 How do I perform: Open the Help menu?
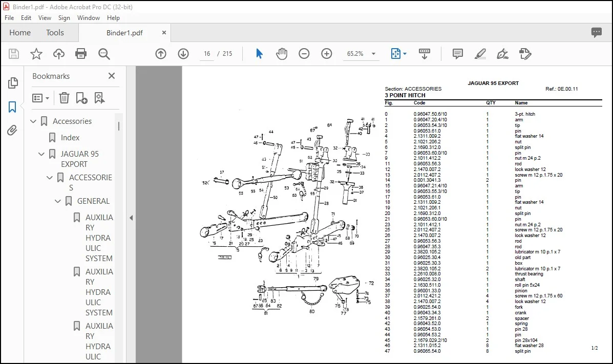[x=113, y=17]
